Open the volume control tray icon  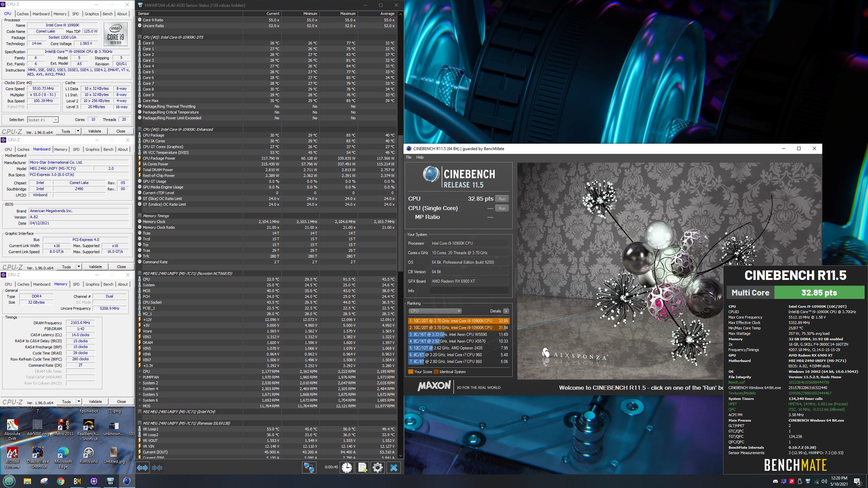point(824,481)
